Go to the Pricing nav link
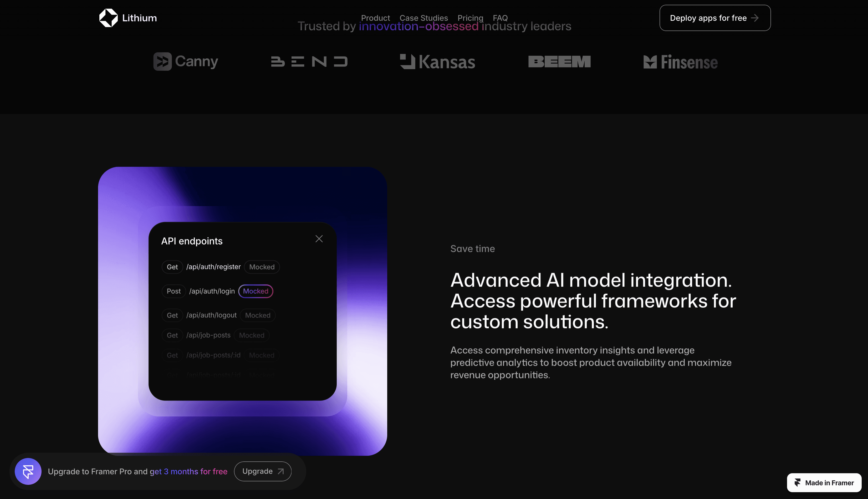868x499 pixels. click(470, 18)
